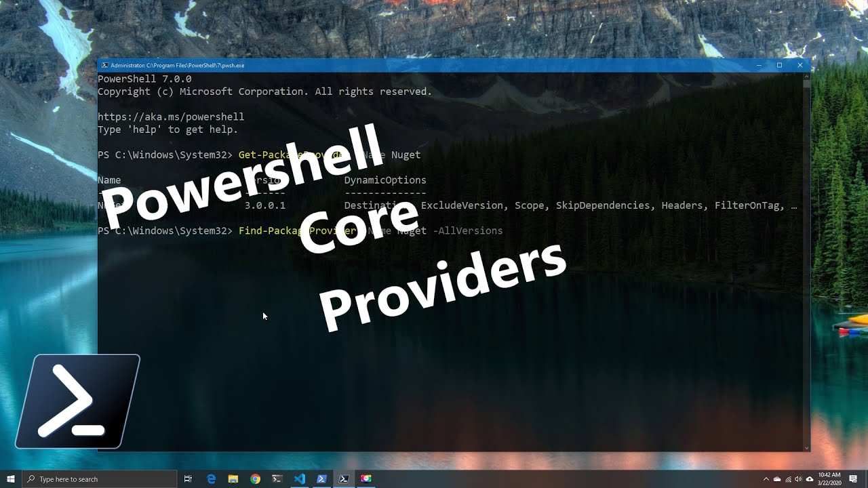Click the 'ExcludeVersion' option text
This screenshot has height=488, width=868.
(462, 205)
